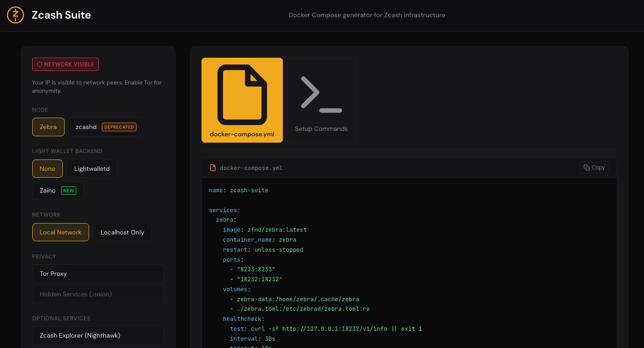Keep Zebra selected as the node

[48, 127]
